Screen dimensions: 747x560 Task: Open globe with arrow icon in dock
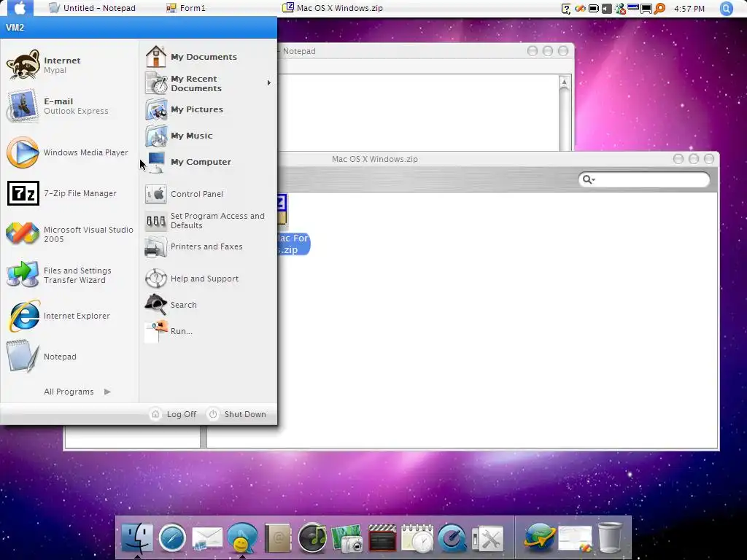click(x=540, y=538)
